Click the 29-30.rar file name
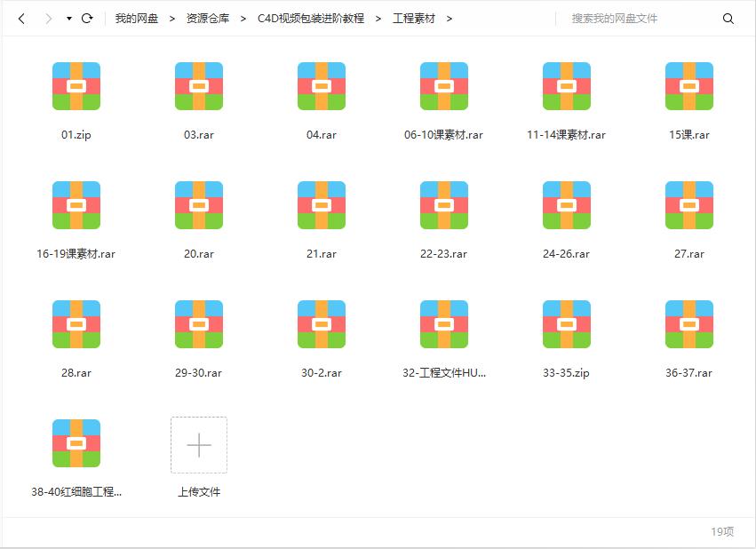The width and height of the screenshot is (756, 549). tap(199, 372)
